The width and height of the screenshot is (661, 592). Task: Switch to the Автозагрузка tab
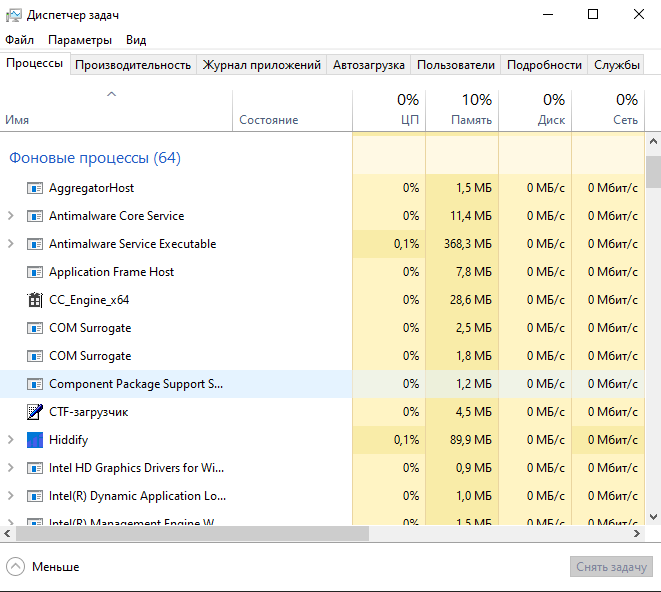click(368, 65)
